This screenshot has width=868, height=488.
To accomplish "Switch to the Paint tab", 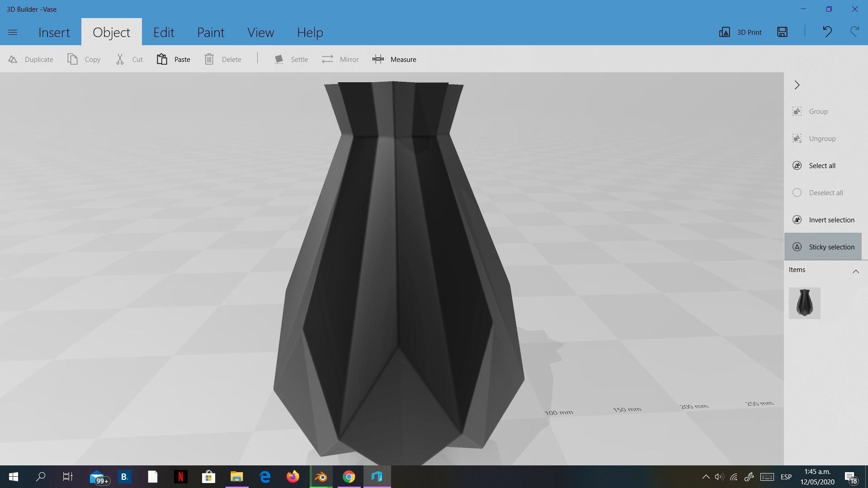I will 211,32.
